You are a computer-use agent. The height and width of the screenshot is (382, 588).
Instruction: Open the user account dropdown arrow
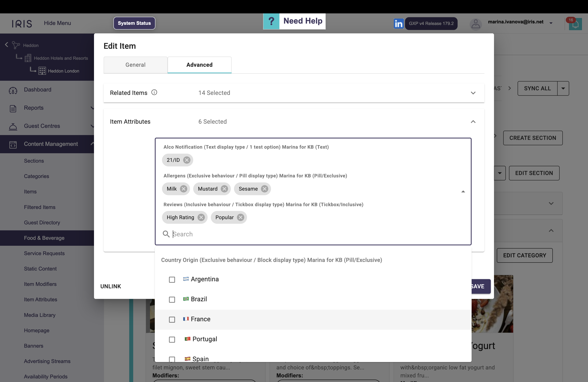pos(551,23)
